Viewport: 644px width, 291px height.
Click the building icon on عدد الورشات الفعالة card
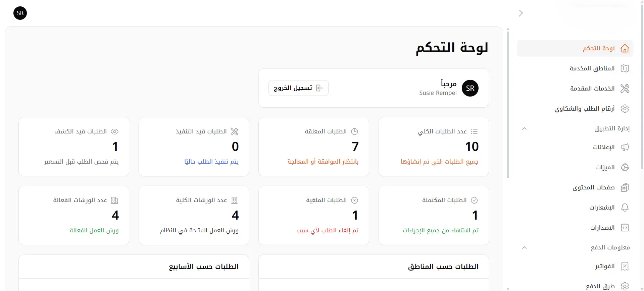coord(115,200)
